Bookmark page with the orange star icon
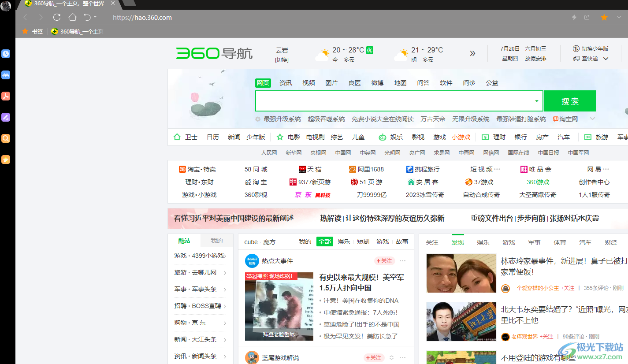 point(604,17)
